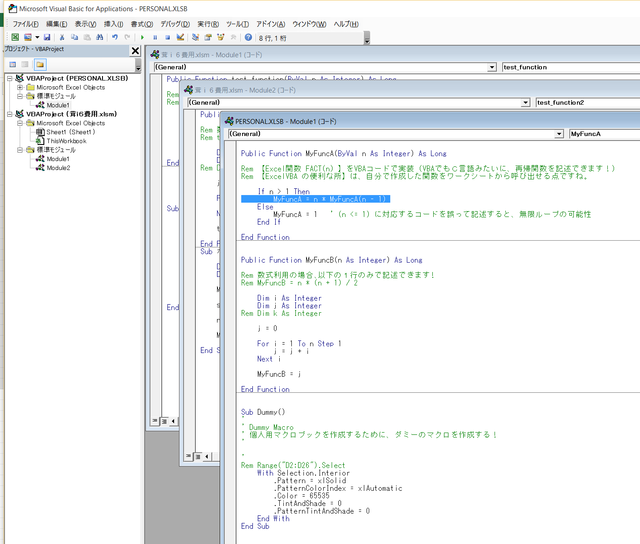
Task: Click the Redo arrow icon
Action: coord(127,38)
